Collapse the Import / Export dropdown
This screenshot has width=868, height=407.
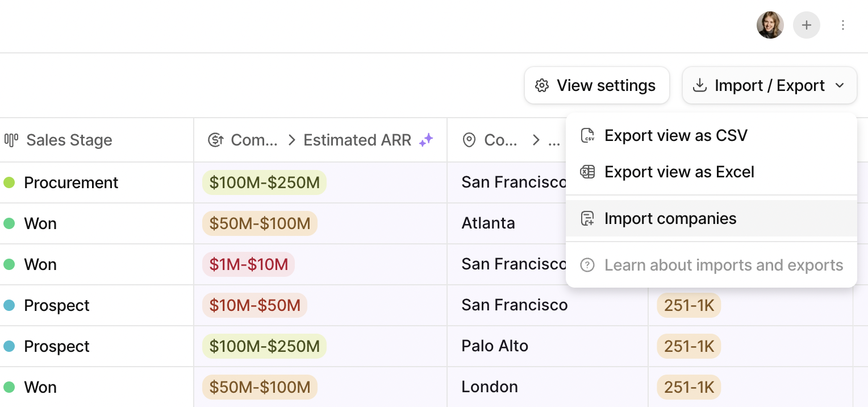point(769,85)
